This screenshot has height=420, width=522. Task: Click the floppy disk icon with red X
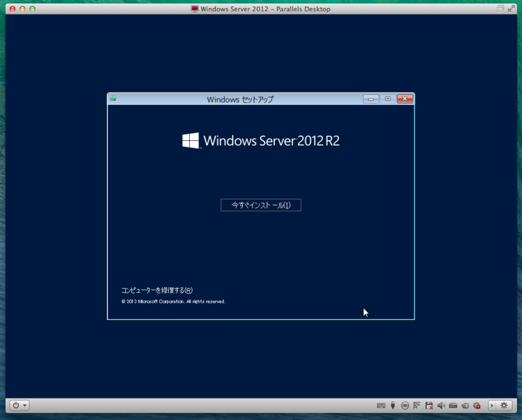click(429, 406)
